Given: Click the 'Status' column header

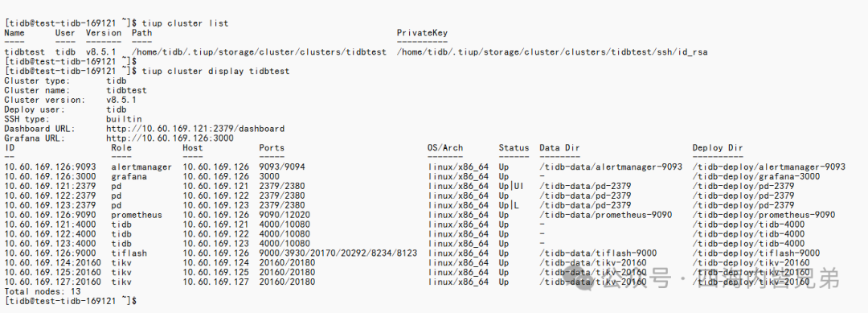Looking at the screenshot, I should point(514,148).
